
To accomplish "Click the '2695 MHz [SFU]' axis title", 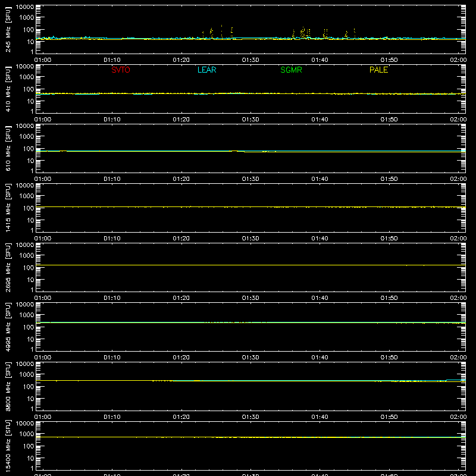I will pos(8,268).
